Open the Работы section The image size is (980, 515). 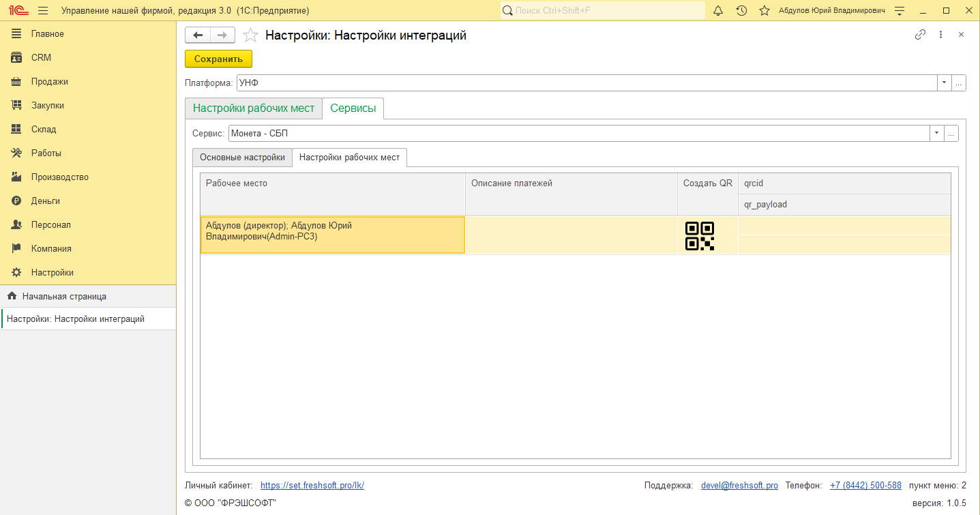pos(46,153)
